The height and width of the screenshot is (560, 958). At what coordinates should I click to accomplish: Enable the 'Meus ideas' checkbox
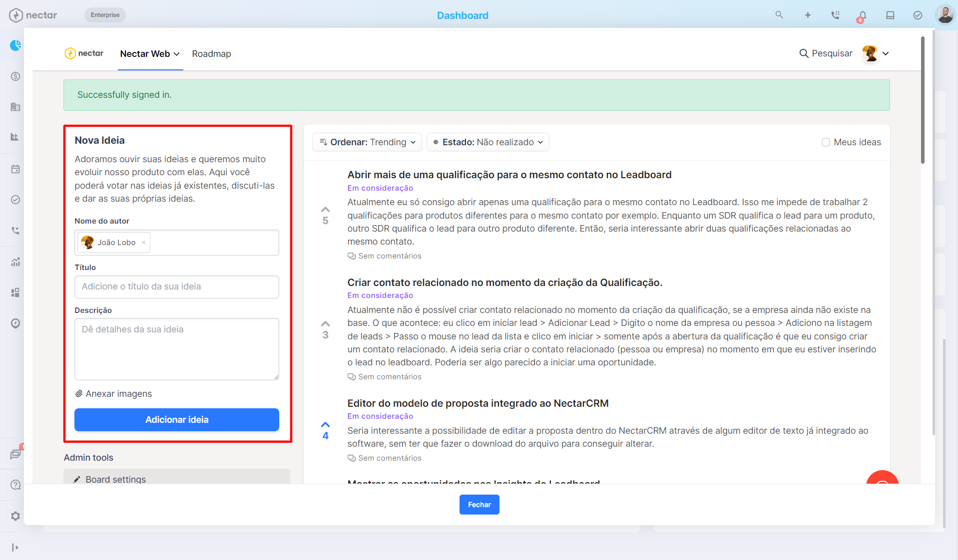pyautogui.click(x=826, y=142)
